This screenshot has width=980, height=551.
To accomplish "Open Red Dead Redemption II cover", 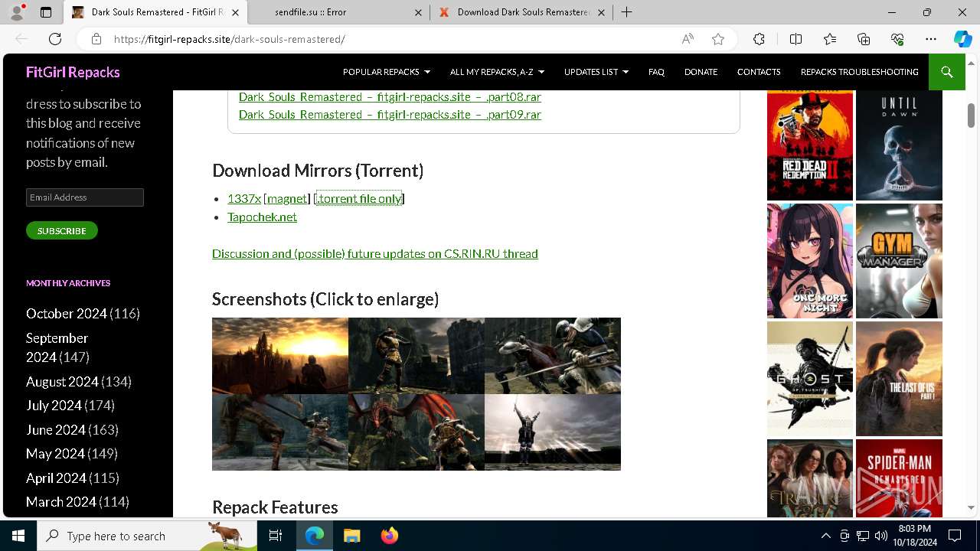I will coord(810,145).
